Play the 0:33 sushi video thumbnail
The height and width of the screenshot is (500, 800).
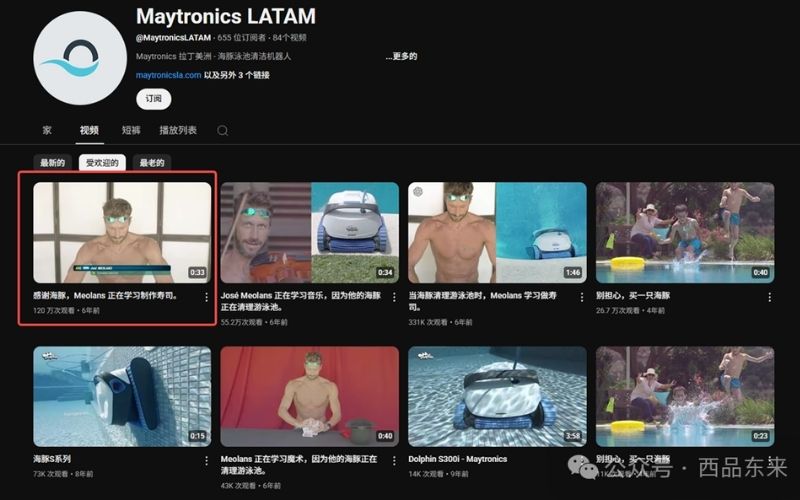pyautogui.click(x=122, y=233)
